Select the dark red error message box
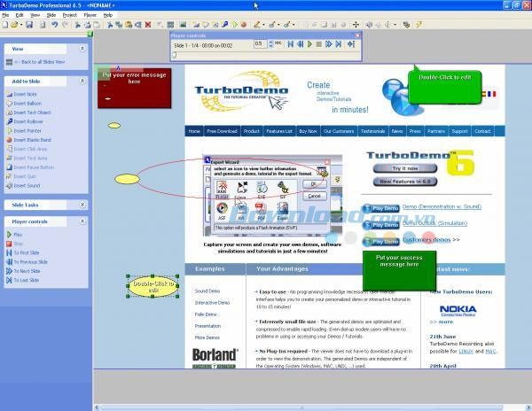 tap(135, 89)
